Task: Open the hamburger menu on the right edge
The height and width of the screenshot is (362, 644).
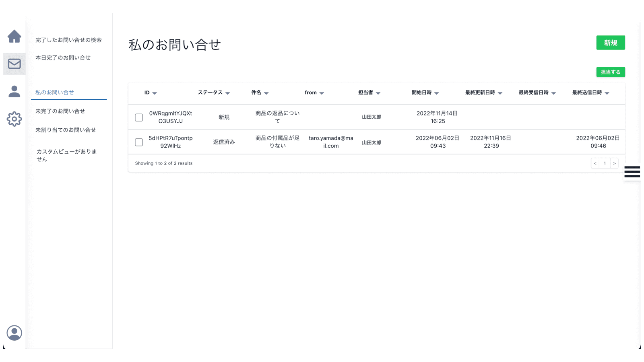Action: coord(632,172)
